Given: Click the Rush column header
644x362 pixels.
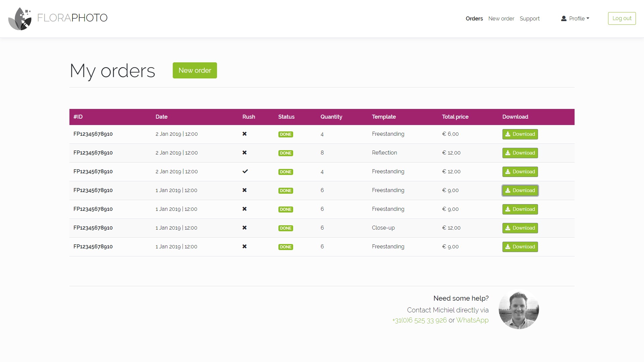Looking at the screenshot, I should coord(249,117).
